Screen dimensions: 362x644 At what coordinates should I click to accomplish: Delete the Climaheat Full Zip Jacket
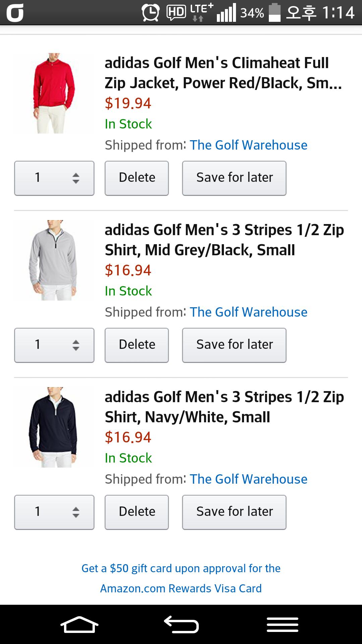click(137, 178)
